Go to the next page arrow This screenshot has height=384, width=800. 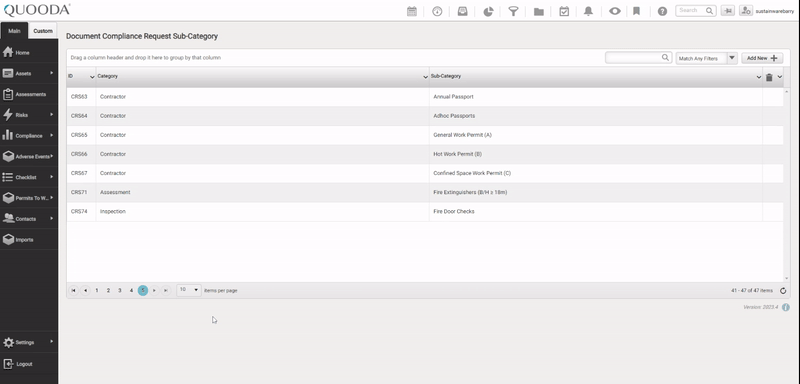tap(154, 290)
